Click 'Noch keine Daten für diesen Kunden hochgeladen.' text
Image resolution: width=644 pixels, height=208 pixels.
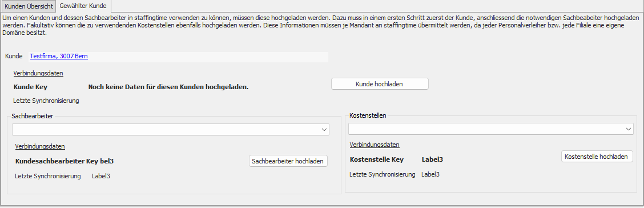tap(168, 87)
